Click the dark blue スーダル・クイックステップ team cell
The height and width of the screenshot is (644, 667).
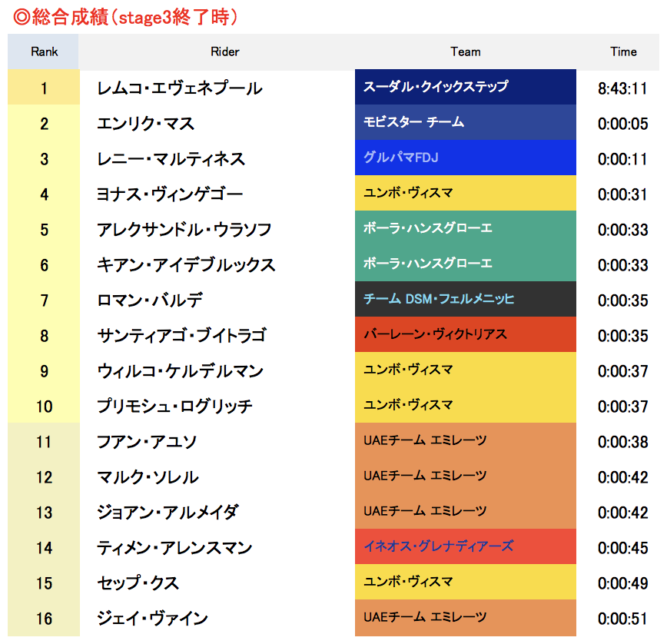tap(466, 87)
